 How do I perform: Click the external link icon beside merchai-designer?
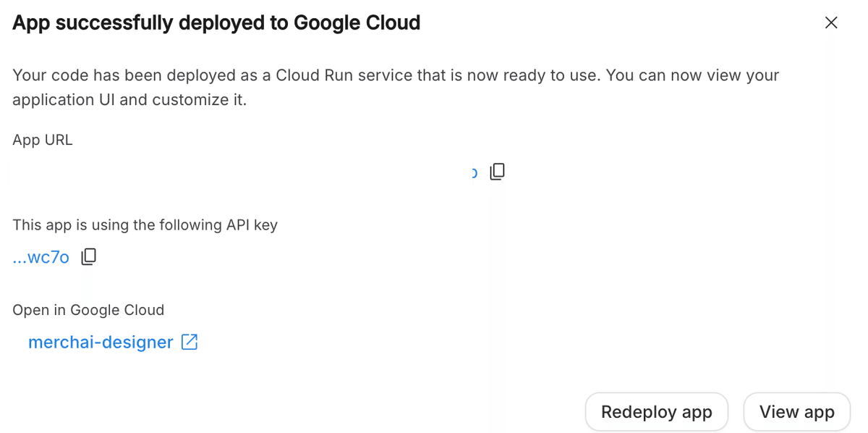click(x=190, y=342)
